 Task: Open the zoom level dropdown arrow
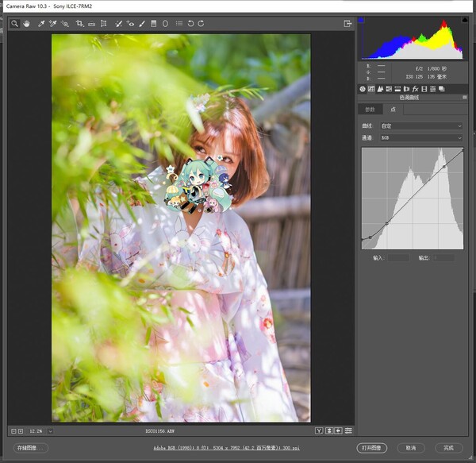click(51, 431)
